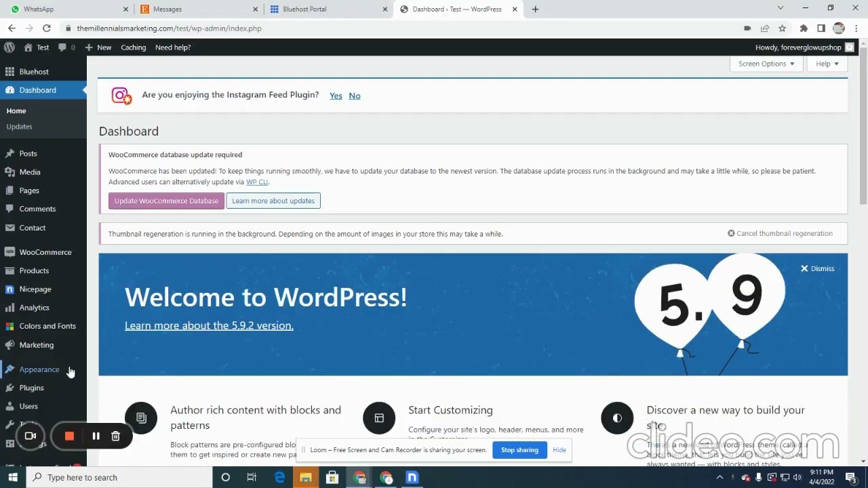
Task: Click the Instagram Feed plugin logo
Action: [x=121, y=96]
